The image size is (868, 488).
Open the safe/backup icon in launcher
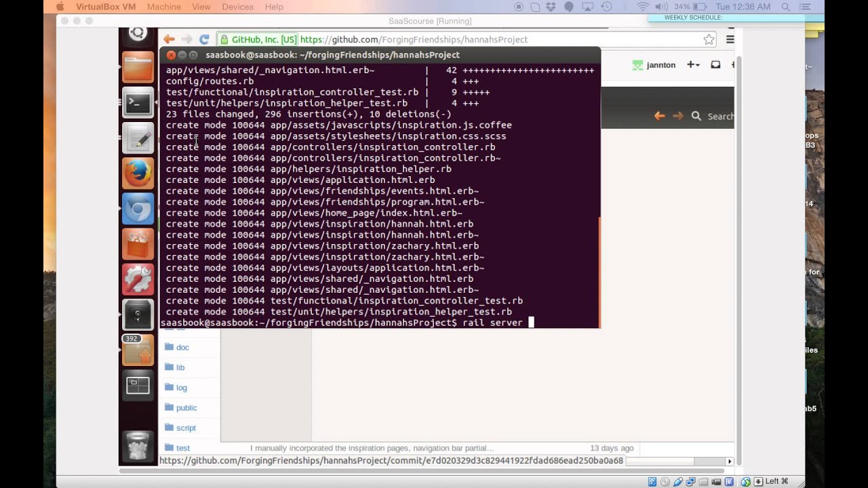coord(138,314)
